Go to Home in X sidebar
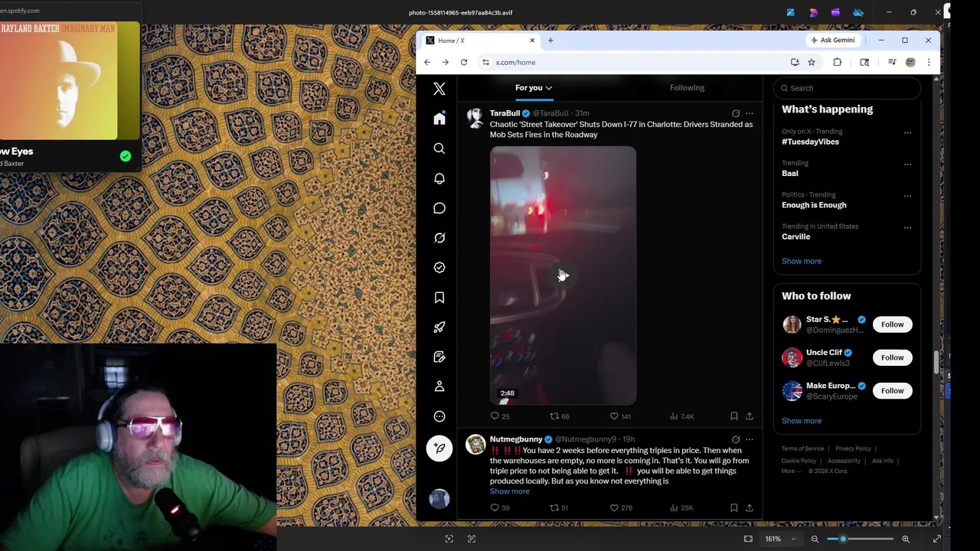Viewport: 980px width, 551px height. (x=439, y=119)
